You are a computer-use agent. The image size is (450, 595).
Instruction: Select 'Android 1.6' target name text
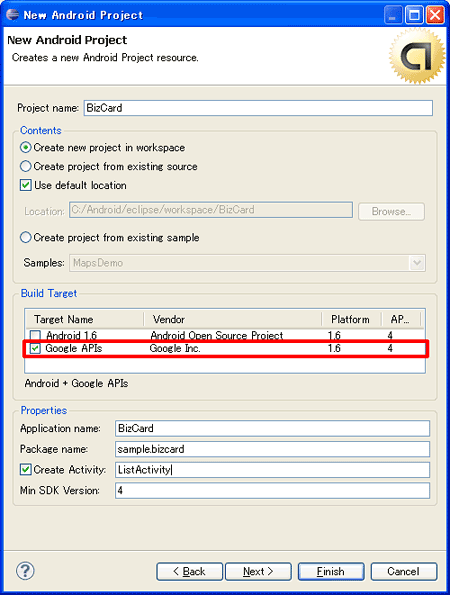71,335
